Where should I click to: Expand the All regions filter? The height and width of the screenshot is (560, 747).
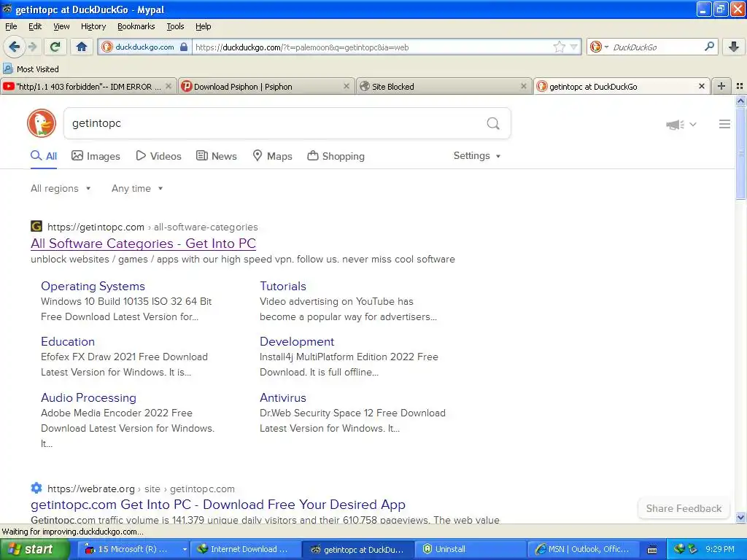pyautogui.click(x=61, y=189)
